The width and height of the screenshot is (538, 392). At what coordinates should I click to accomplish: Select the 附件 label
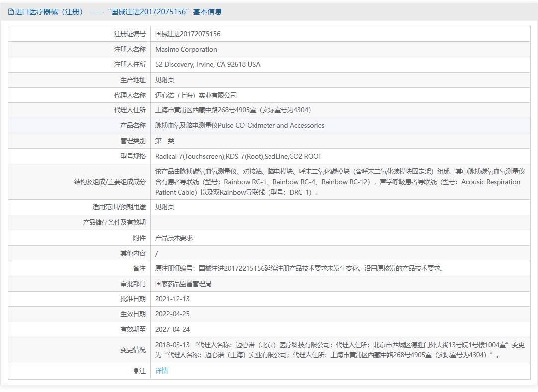(139, 238)
